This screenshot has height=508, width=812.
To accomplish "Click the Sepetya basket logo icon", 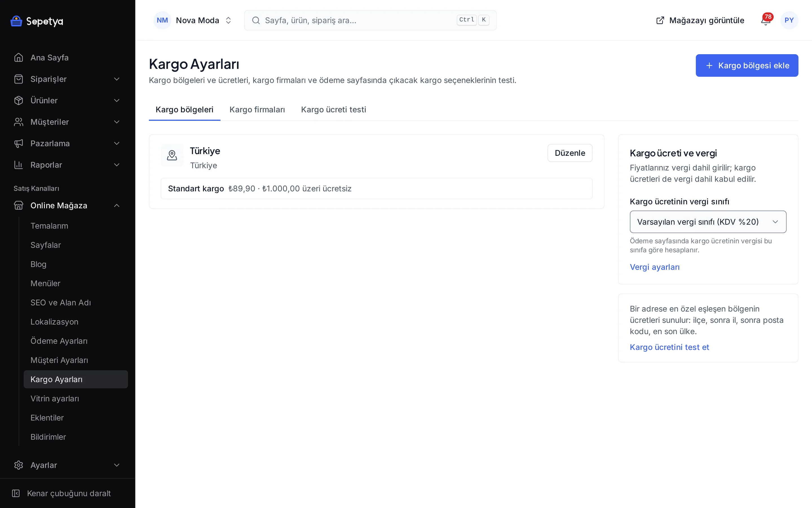I will point(16,21).
